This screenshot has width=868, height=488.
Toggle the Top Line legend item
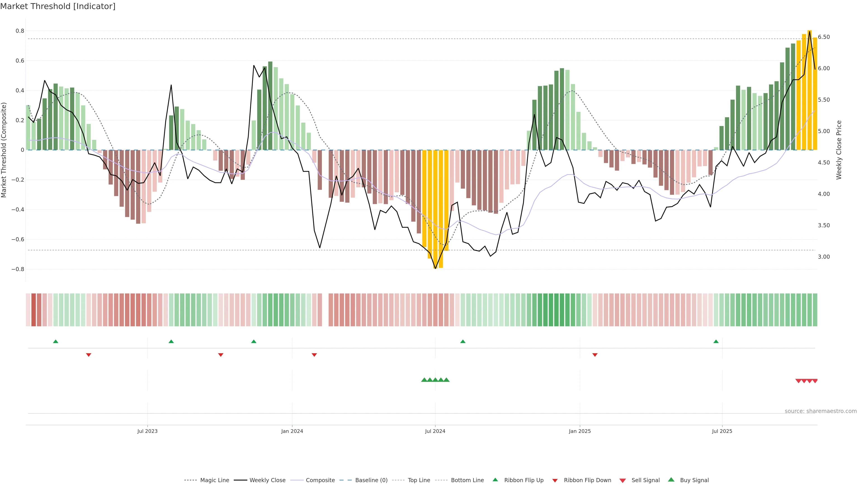pos(419,480)
